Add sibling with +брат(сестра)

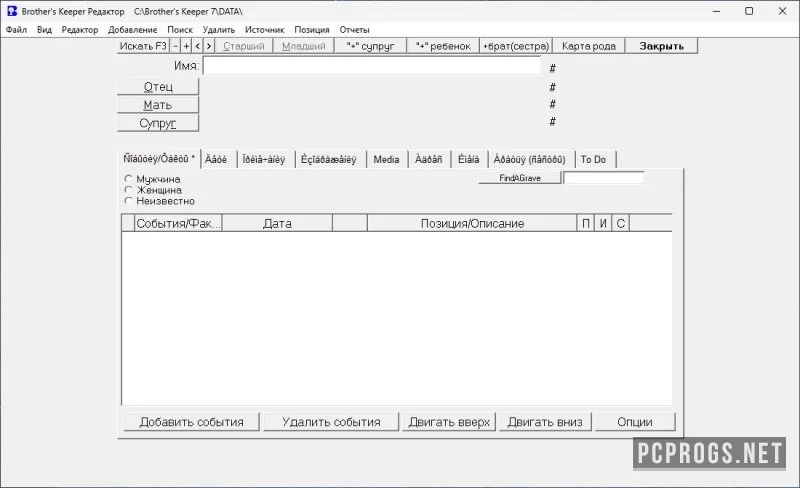click(x=516, y=46)
